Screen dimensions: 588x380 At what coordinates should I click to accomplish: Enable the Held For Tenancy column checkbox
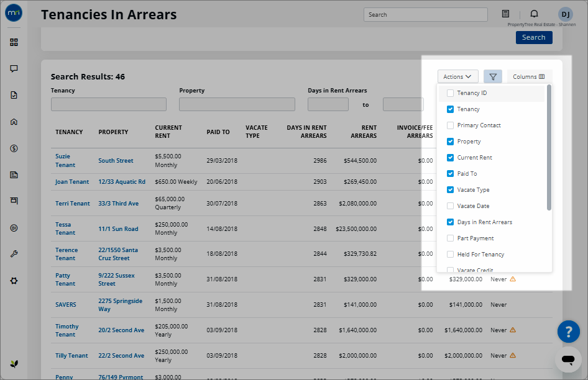[x=451, y=254]
